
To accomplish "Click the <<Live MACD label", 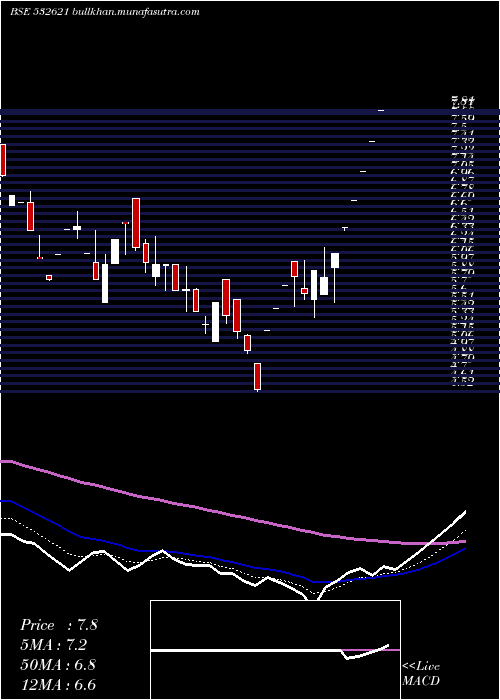I will (x=421, y=674).
